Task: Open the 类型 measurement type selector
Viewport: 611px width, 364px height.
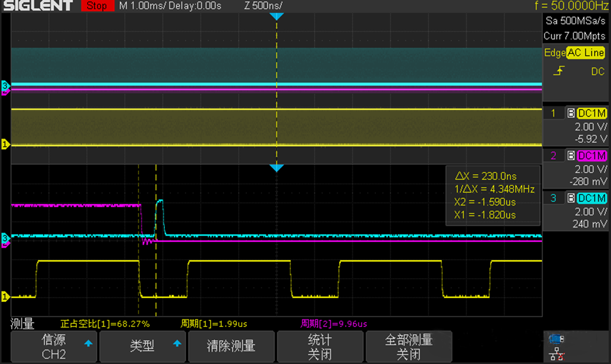Action: click(x=142, y=346)
